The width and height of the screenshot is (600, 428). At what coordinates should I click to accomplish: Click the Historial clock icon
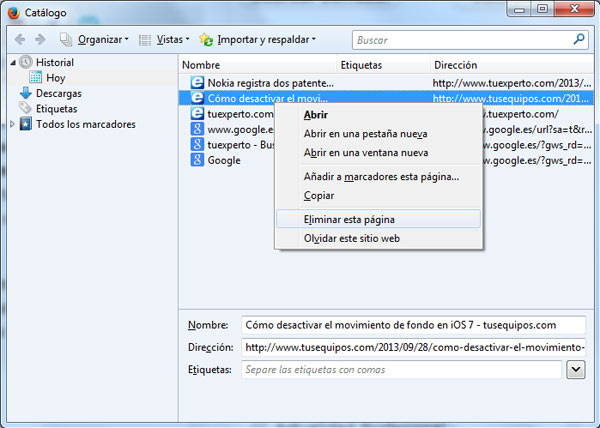26,62
